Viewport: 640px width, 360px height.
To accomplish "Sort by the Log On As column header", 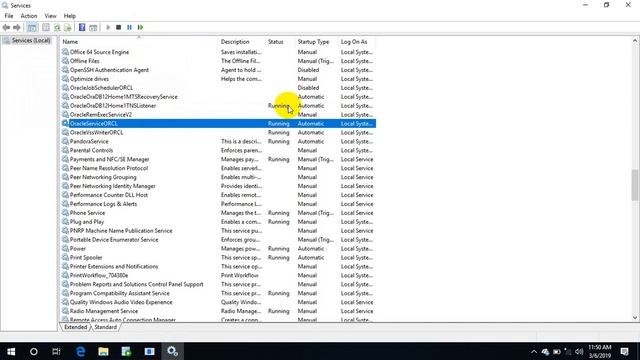I will [357, 42].
